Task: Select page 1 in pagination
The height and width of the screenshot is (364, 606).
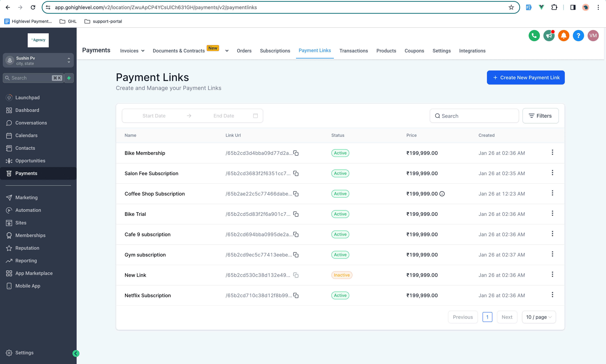Action: (x=487, y=317)
